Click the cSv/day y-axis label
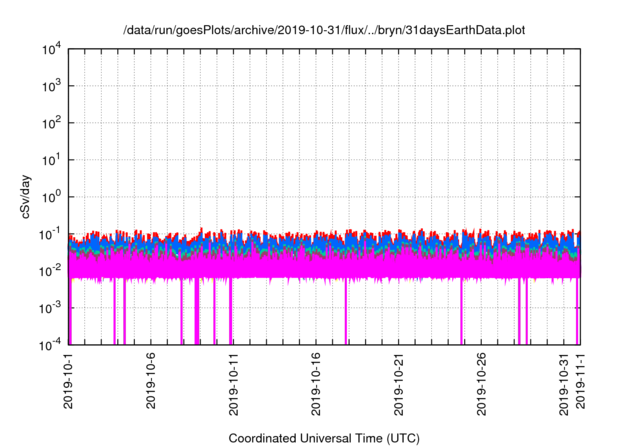640x448 pixels. tap(25, 197)
